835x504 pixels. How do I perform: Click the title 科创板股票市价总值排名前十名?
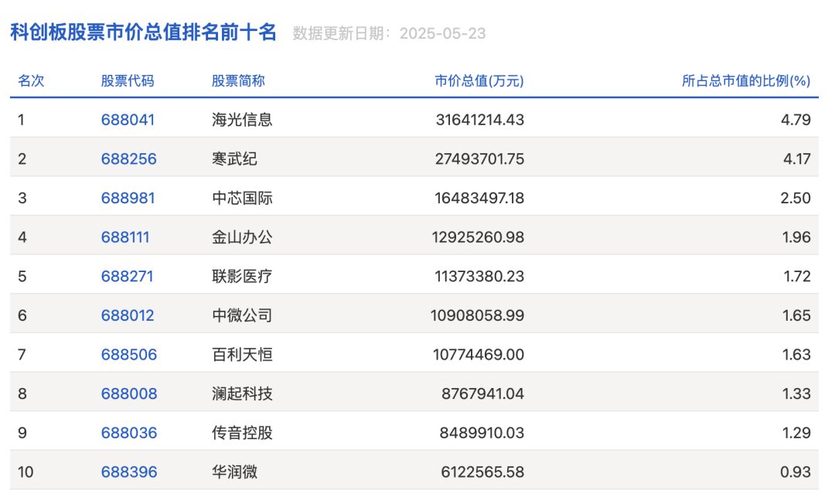(x=143, y=32)
